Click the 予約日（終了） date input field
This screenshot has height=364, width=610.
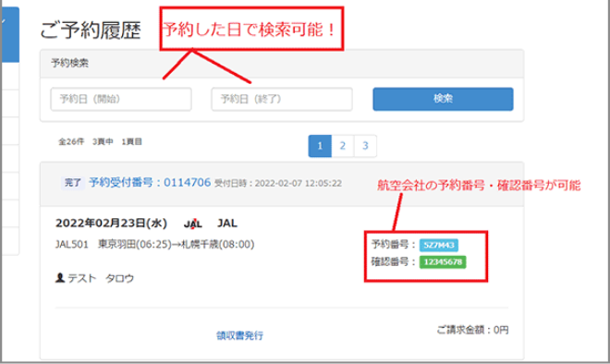tap(282, 99)
